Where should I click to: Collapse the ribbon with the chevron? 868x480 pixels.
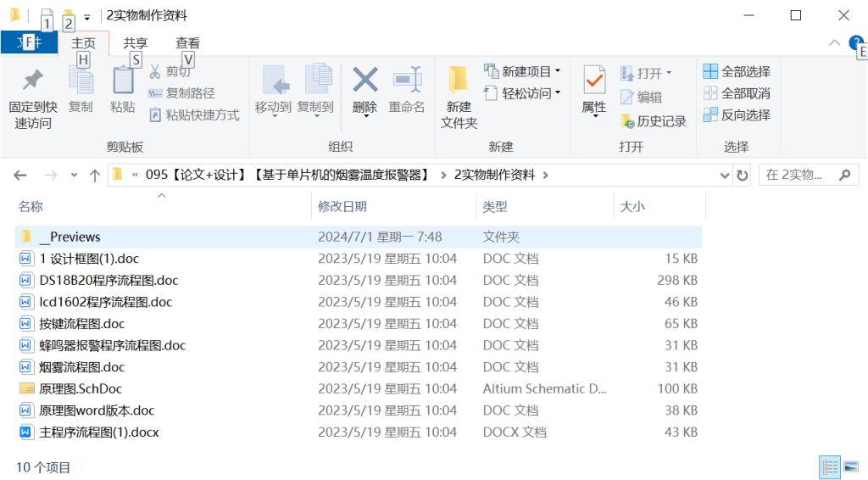tap(834, 42)
